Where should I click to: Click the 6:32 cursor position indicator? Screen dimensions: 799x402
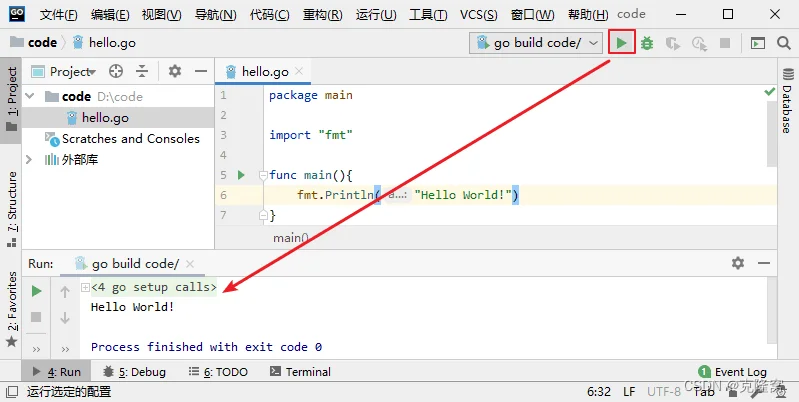[599, 392]
